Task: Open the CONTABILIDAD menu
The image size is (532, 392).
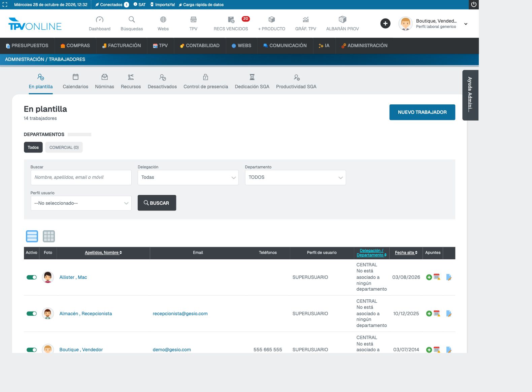Action: click(199, 46)
